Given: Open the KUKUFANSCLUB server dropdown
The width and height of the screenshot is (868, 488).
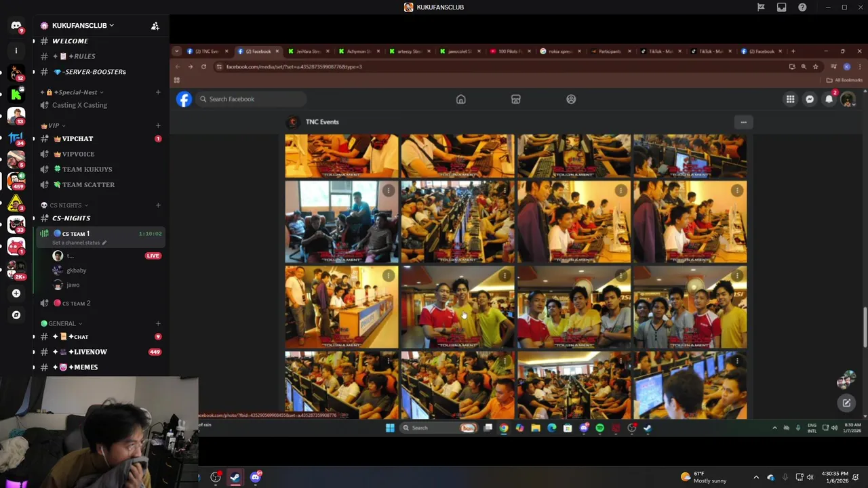Looking at the screenshot, I should [78, 26].
